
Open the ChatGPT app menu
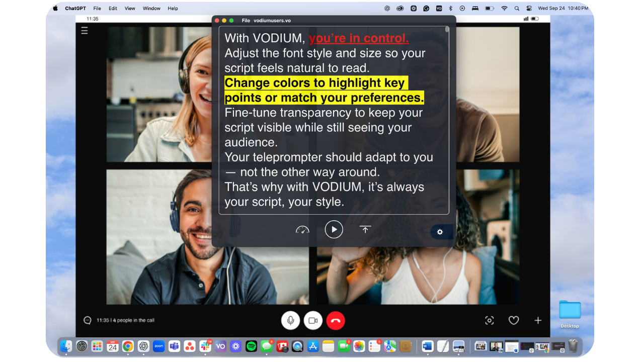(x=75, y=8)
